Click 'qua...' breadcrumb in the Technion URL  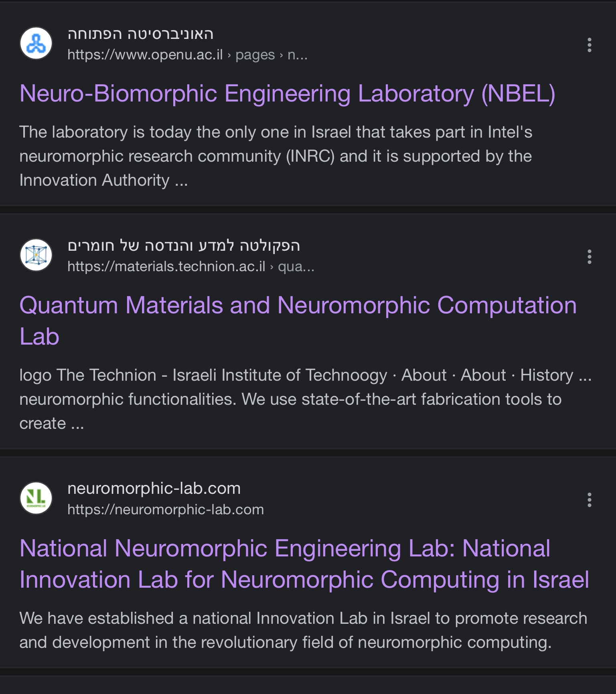(296, 267)
